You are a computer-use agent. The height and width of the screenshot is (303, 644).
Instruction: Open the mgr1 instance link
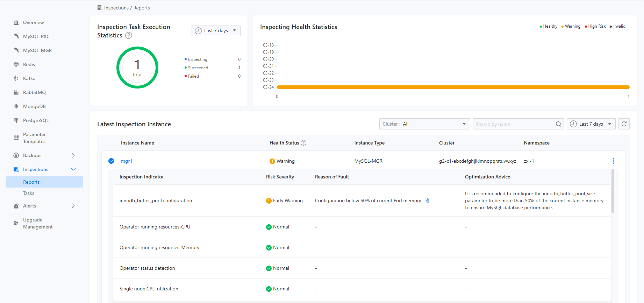click(127, 161)
